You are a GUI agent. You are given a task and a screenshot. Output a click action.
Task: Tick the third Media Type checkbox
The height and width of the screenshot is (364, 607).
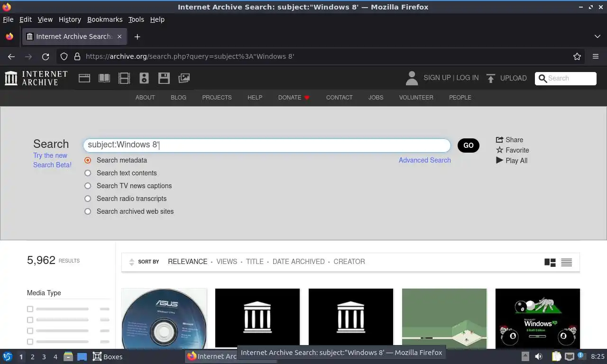coord(30,331)
